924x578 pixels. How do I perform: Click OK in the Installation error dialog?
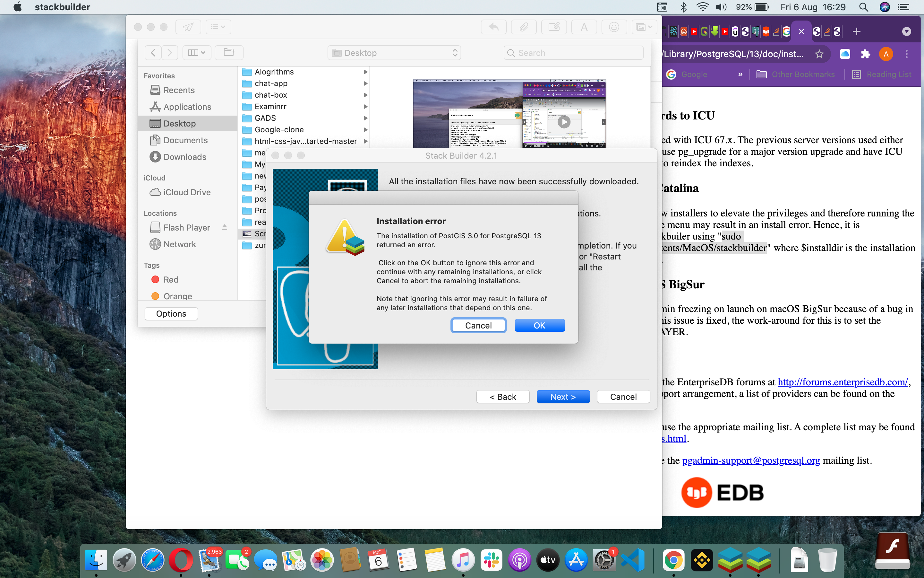tap(539, 325)
